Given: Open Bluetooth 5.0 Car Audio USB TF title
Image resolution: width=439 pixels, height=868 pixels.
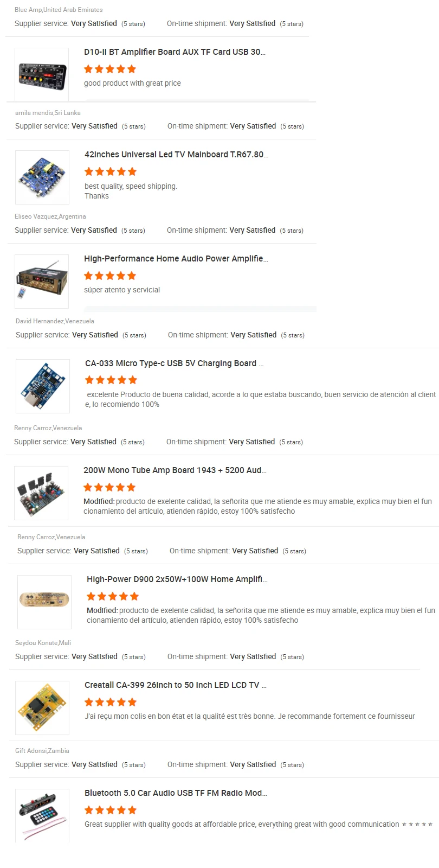Looking at the screenshot, I should [x=176, y=793].
